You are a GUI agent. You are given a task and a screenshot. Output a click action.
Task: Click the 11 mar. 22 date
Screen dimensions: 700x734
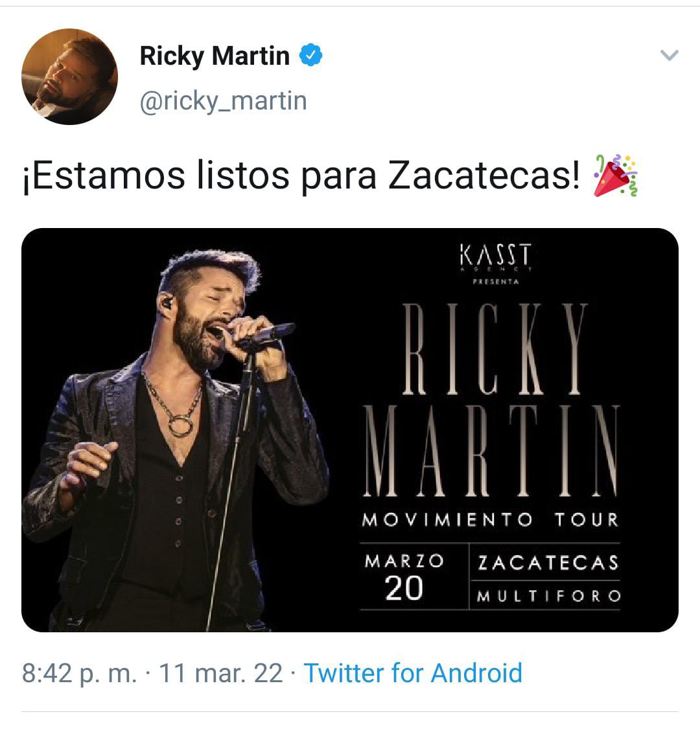pos(221,673)
